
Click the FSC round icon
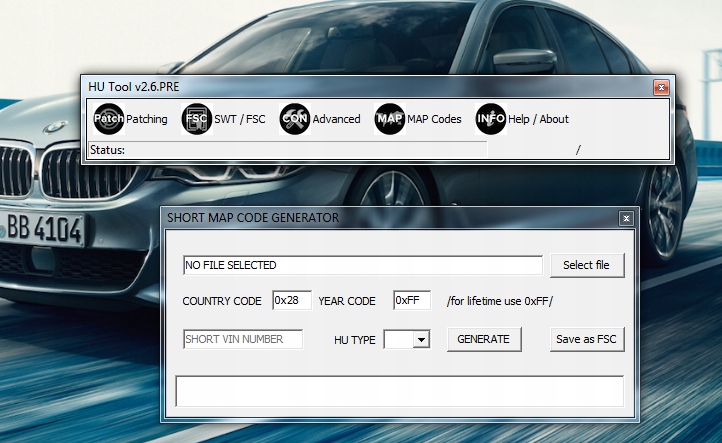coord(196,119)
